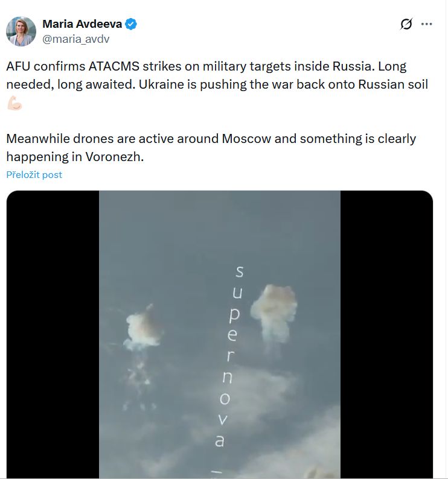This screenshot has height=479, width=448.
Task: Open the Grok explain-post icon
Action: 406,24
